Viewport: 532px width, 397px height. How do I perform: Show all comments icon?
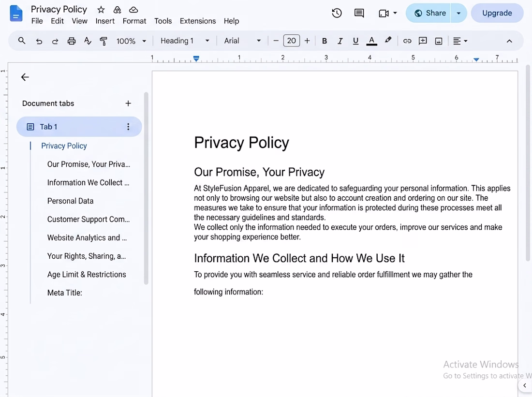359,13
